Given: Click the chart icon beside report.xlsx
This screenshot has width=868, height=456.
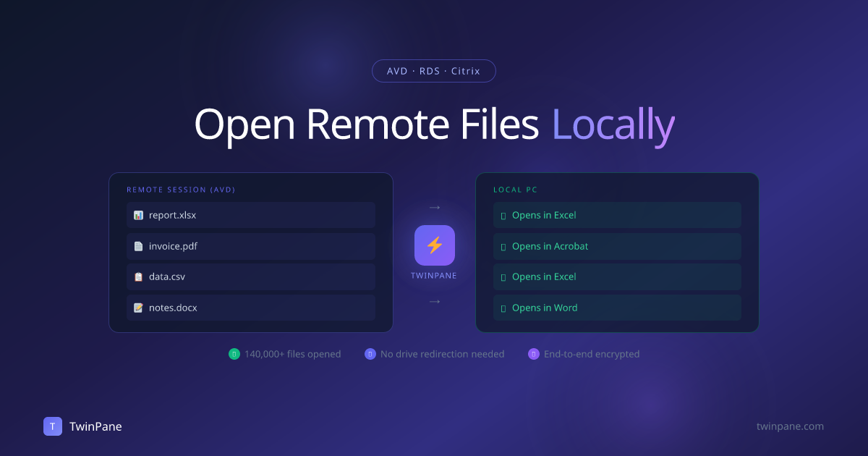Looking at the screenshot, I should [x=138, y=215].
